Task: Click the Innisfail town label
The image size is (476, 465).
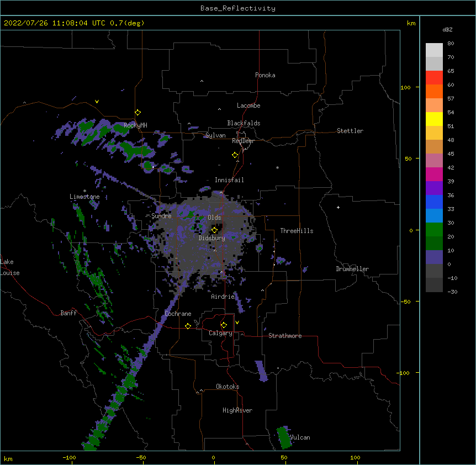Action: click(x=229, y=180)
